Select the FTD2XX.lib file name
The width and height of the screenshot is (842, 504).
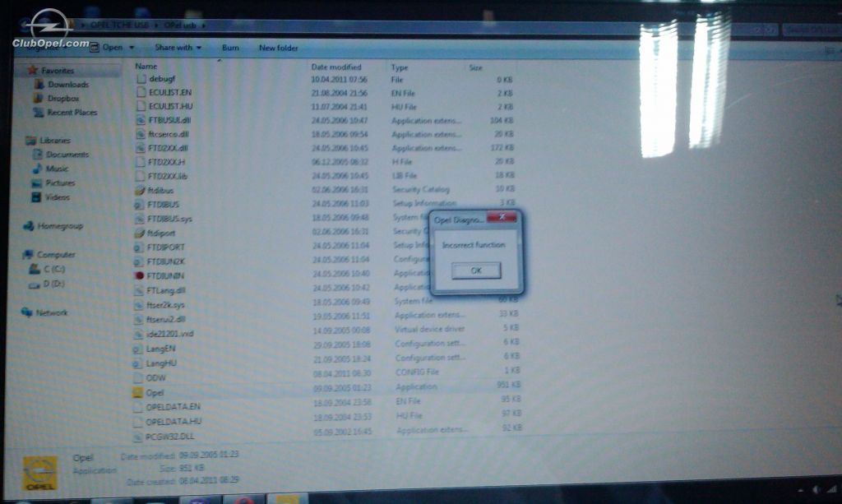[168, 176]
